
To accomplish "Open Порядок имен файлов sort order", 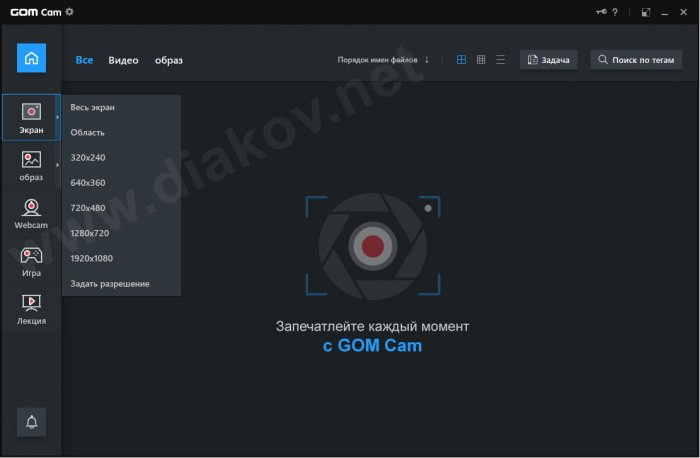I will pyautogui.click(x=377, y=60).
